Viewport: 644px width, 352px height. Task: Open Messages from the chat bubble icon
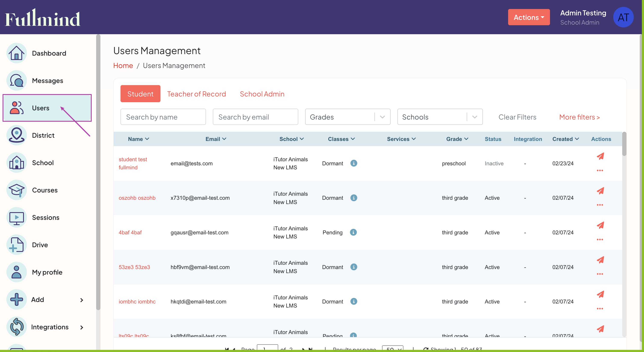pyautogui.click(x=16, y=81)
